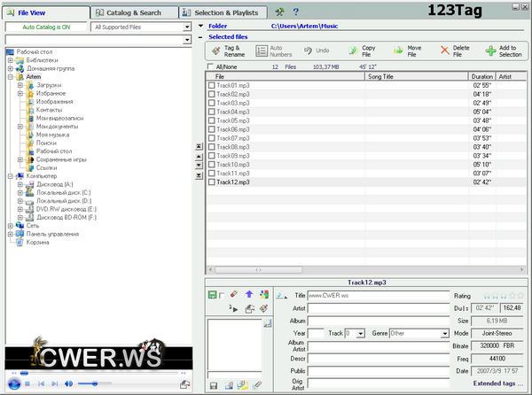The width and height of the screenshot is (532, 395).
Task: Skip to next track in player
Action: 54,383
